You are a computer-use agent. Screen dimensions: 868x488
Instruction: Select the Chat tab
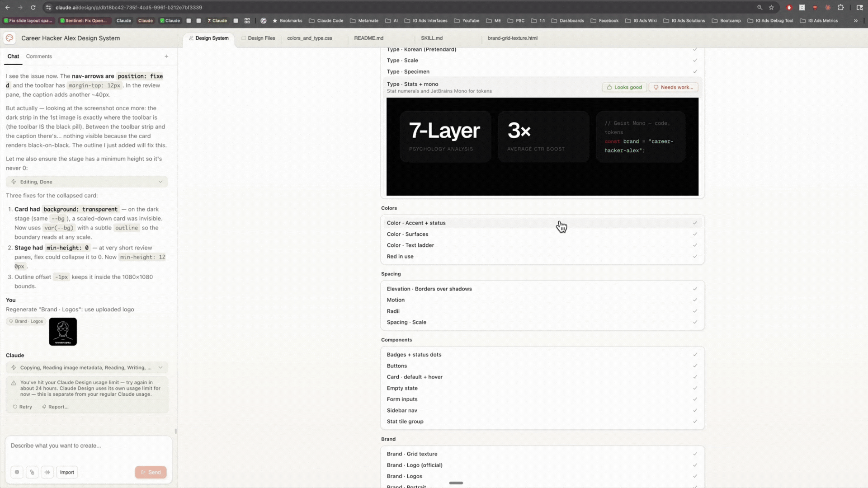(13, 56)
